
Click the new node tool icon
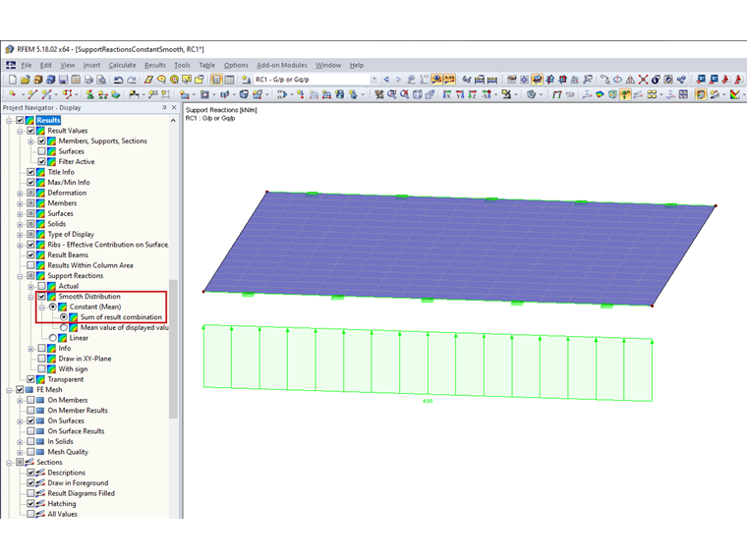click(x=13, y=94)
